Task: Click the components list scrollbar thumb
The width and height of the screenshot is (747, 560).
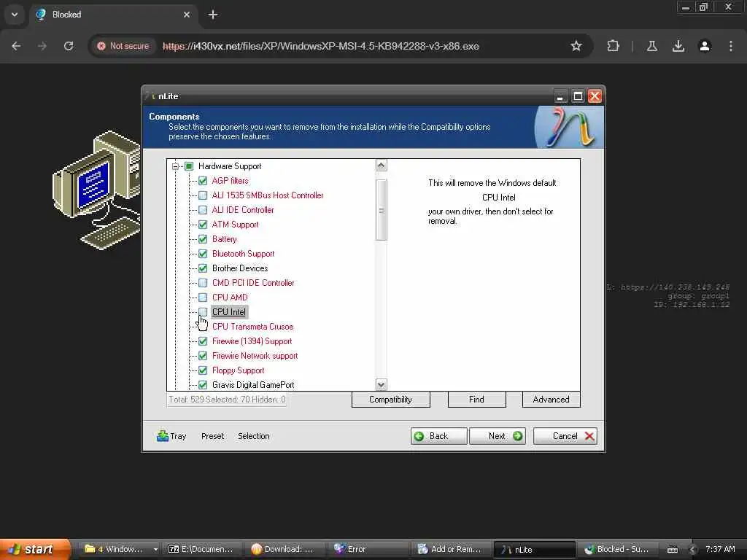Action: (x=381, y=210)
